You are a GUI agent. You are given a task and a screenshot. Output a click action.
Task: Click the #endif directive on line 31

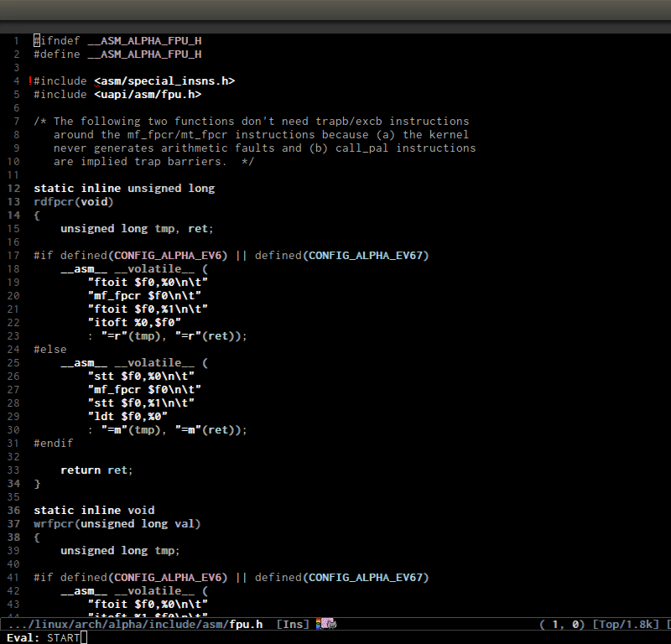(53, 444)
